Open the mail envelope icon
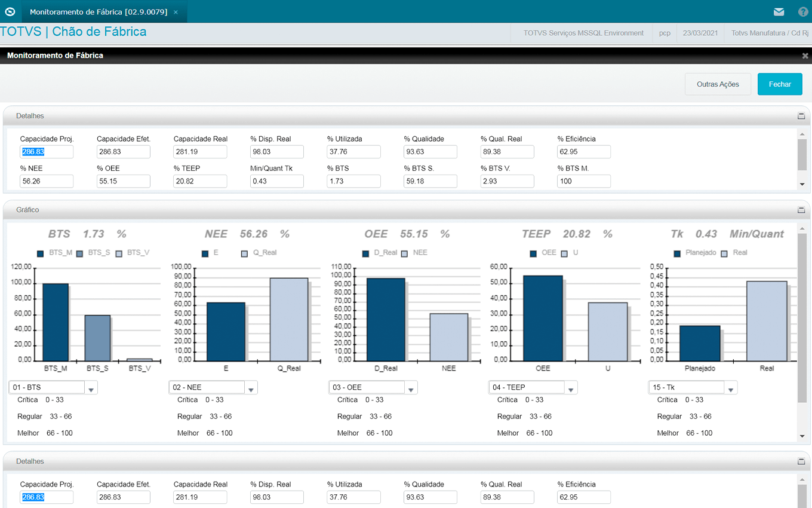812x508 pixels. coord(779,12)
